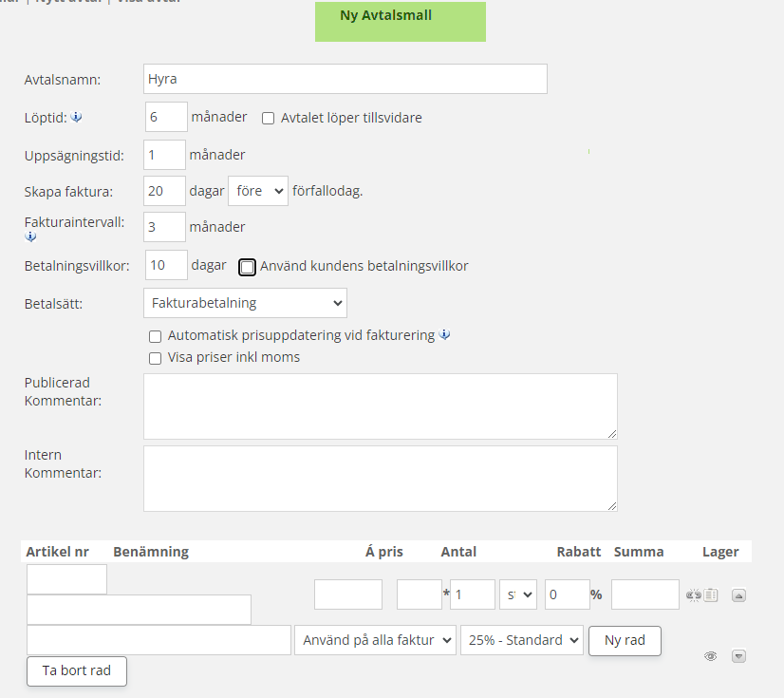
Task: Click the 'Ny rad' button
Action: tap(625, 640)
